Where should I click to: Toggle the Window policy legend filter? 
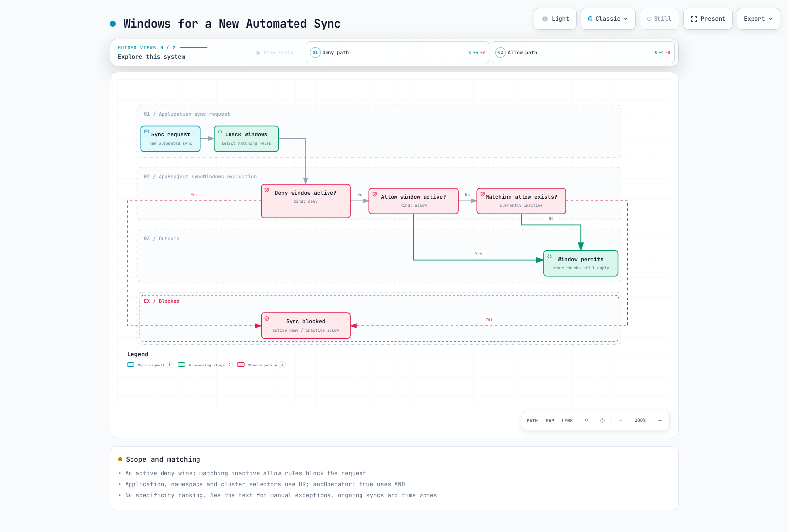(x=262, y=365)
